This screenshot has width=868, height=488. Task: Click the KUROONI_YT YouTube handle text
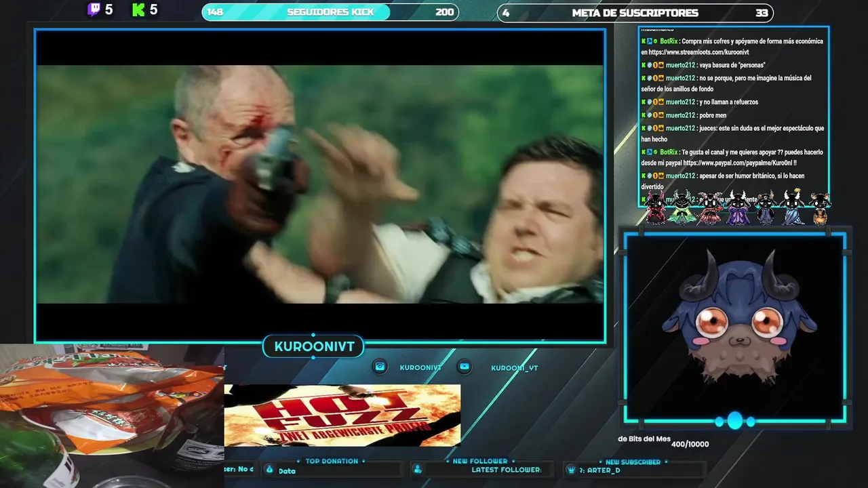(515, 367)
